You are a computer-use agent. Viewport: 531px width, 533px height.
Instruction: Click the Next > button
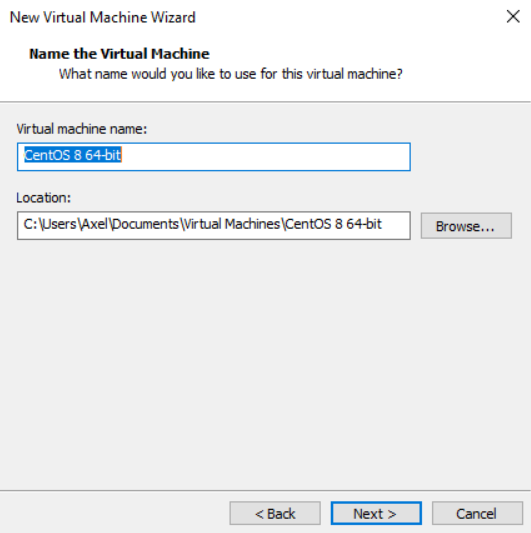(x=376, y=513)
